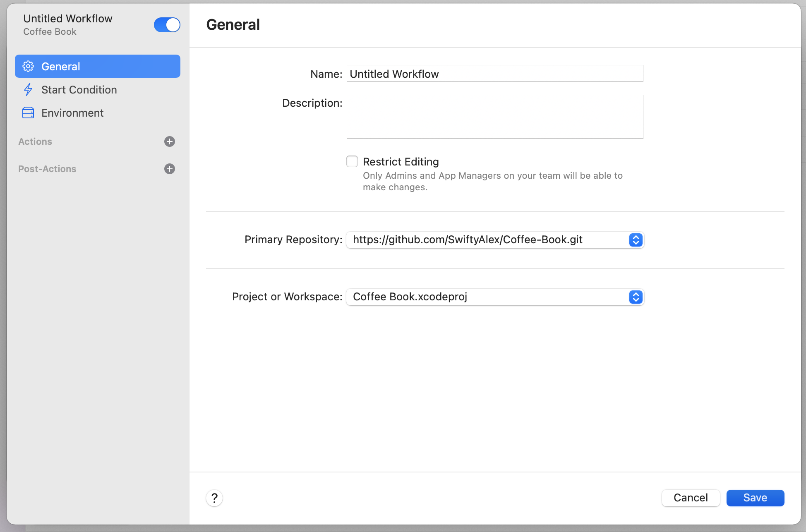This screenshot has height=532, width=806.
Task: Add a post-action with plus icon
Action: click(x=170, y=169)
